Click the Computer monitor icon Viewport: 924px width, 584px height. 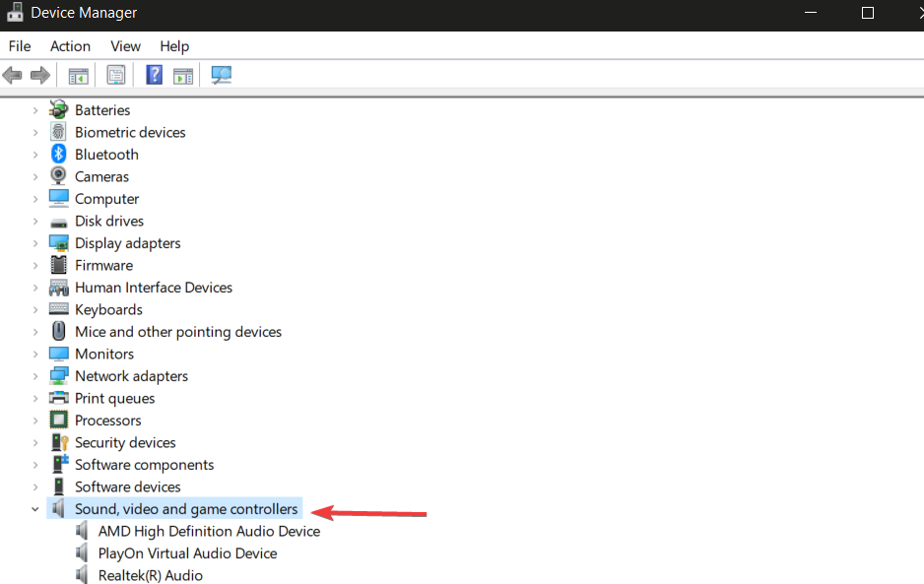pyautogui.click(x=58, y=199)
